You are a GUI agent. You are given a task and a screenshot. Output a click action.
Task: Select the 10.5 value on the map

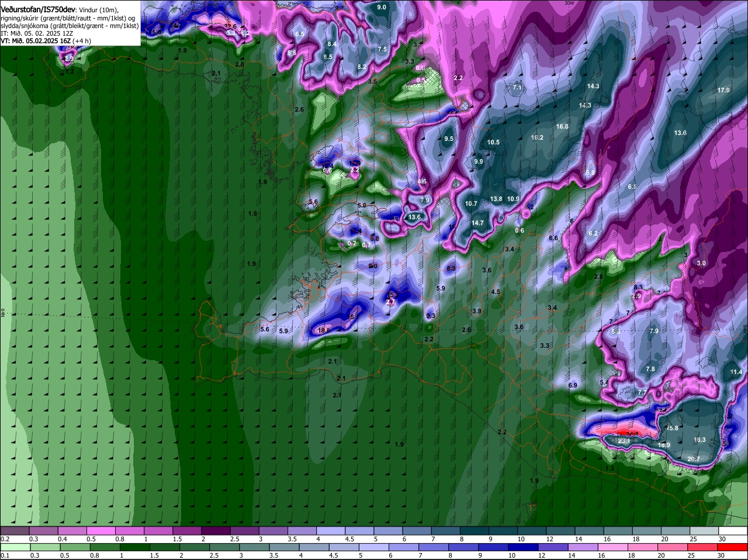pos(493,142)
